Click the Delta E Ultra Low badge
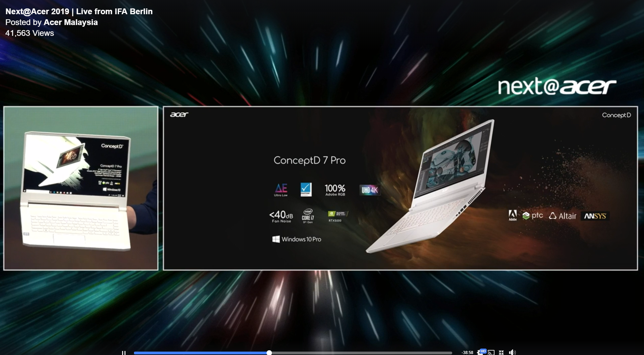Image resolution: width=644 pixels, height=355 pixels. (x=281, y=190)
